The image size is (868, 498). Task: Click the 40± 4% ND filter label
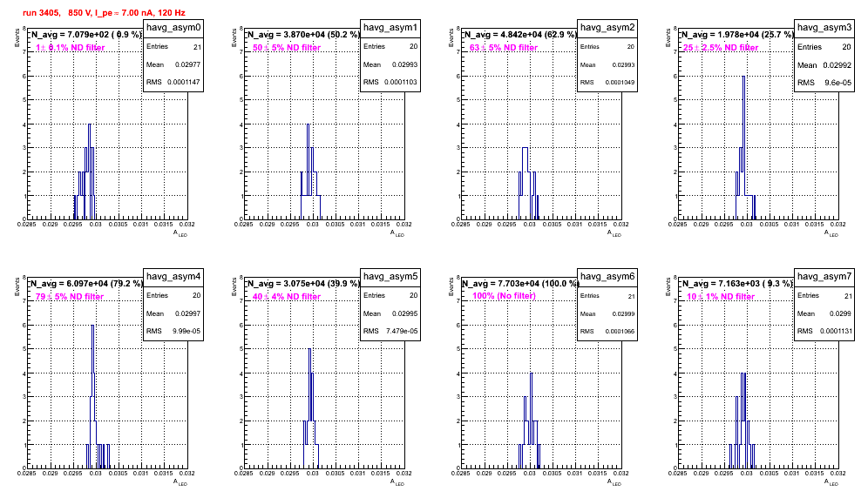pyautogui.click(x=287, y=297)
